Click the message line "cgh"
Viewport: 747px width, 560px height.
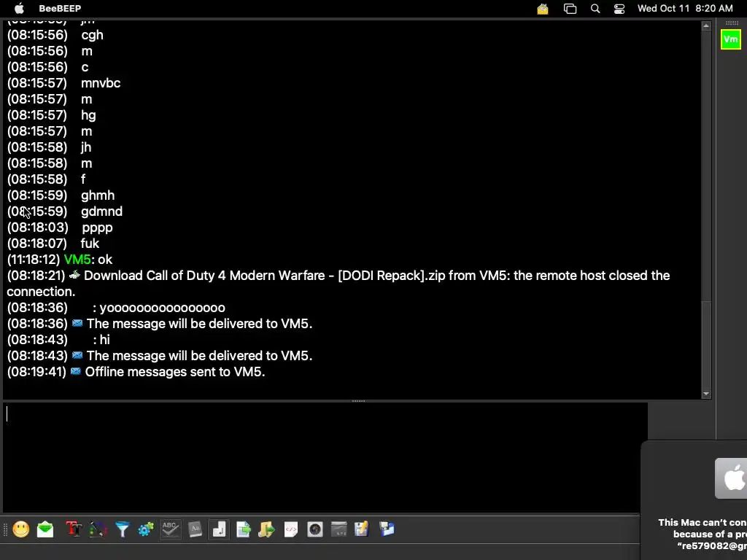92,35
